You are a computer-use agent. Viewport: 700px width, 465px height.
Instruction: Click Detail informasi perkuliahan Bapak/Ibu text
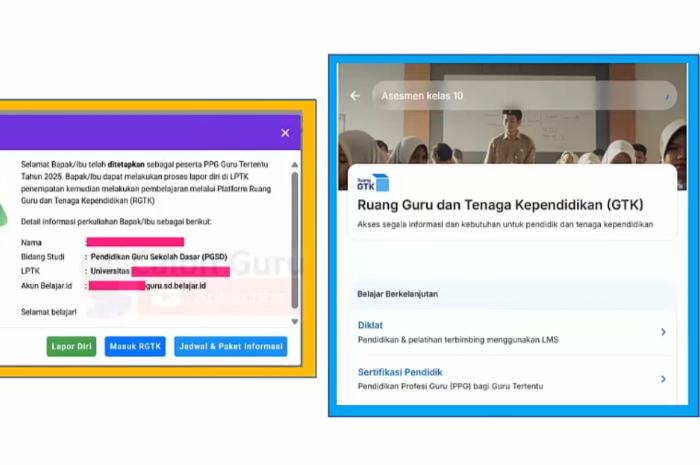pos(116,222)
